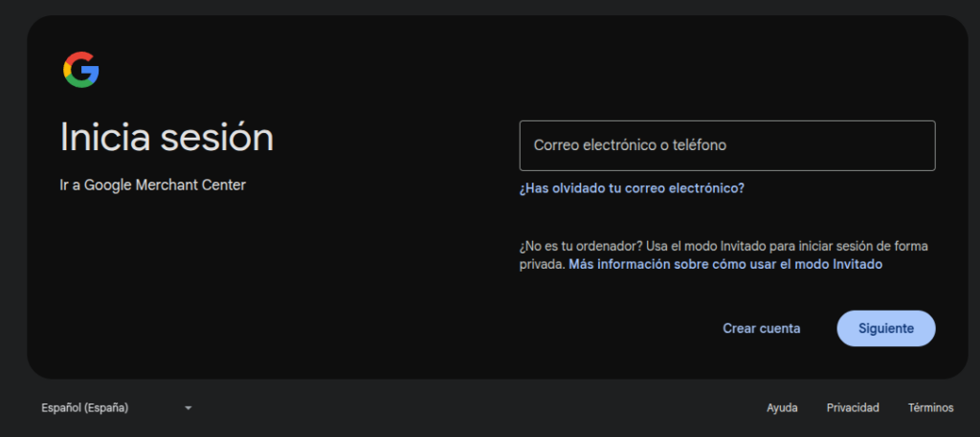Click the Inicia sesión heading
980x437 pixels.
click(167, 138)
